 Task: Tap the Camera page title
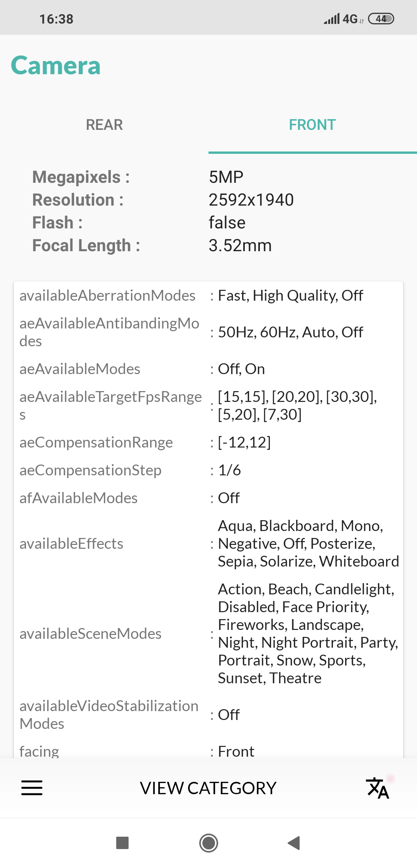[56, 65]
